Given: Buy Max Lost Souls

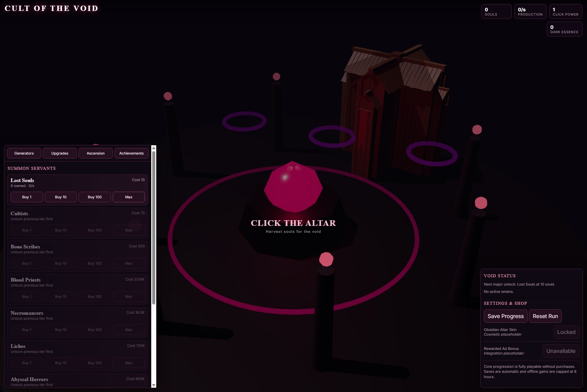Looking at the screenshot, I should (129, 197).
